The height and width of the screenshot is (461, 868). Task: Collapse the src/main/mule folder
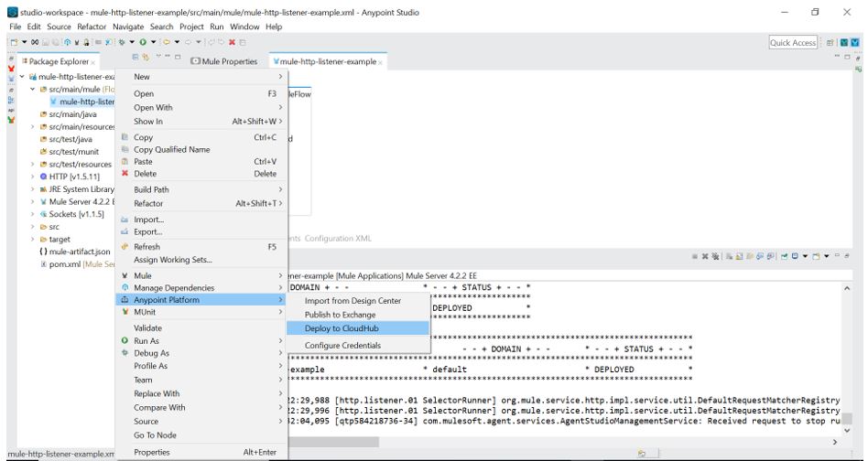point(33,89)
